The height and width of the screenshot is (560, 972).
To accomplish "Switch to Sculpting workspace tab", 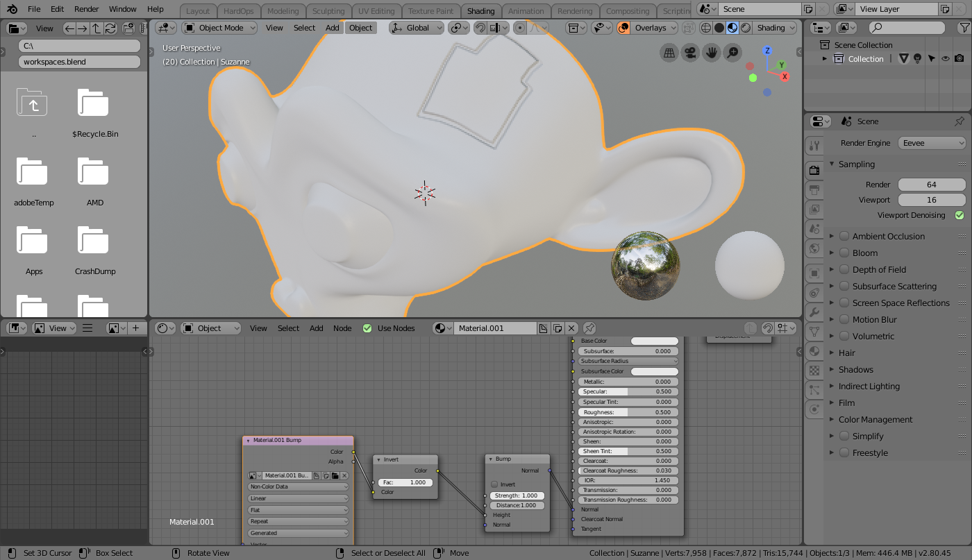I will [328, 11].
